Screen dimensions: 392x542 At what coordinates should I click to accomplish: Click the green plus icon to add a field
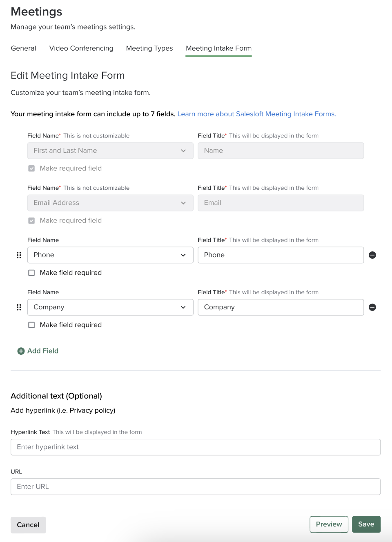click(21, 351)
